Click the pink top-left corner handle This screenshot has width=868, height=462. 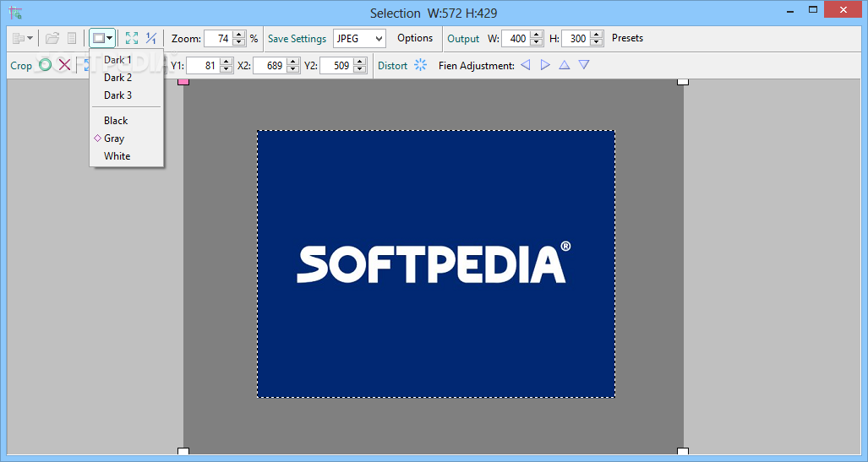(x=183, y=82)
